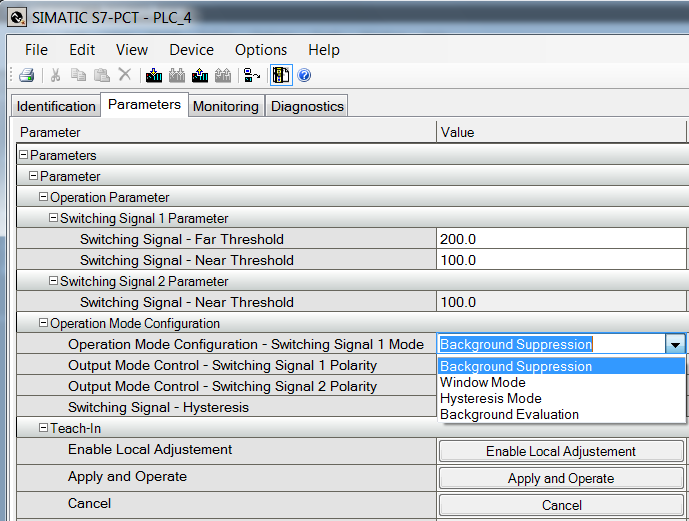Click the Print toolbar icon
The image size is (689, 521).
point(27,75)
